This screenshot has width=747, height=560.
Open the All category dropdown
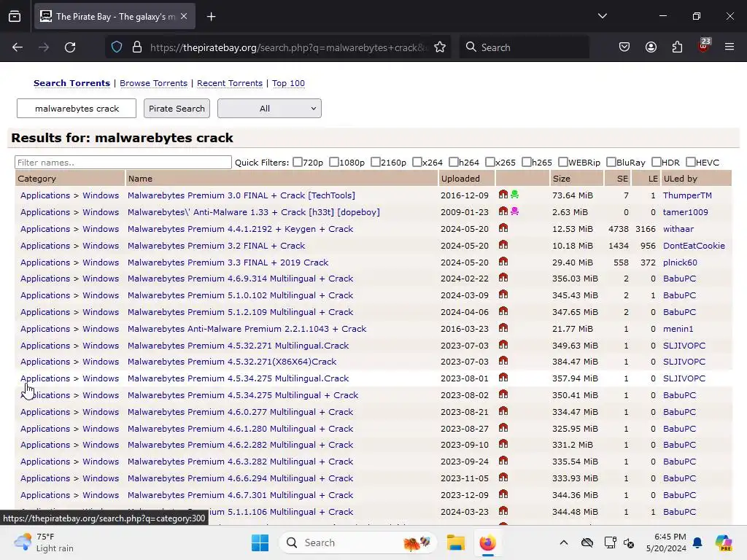[x=269, y=108]
